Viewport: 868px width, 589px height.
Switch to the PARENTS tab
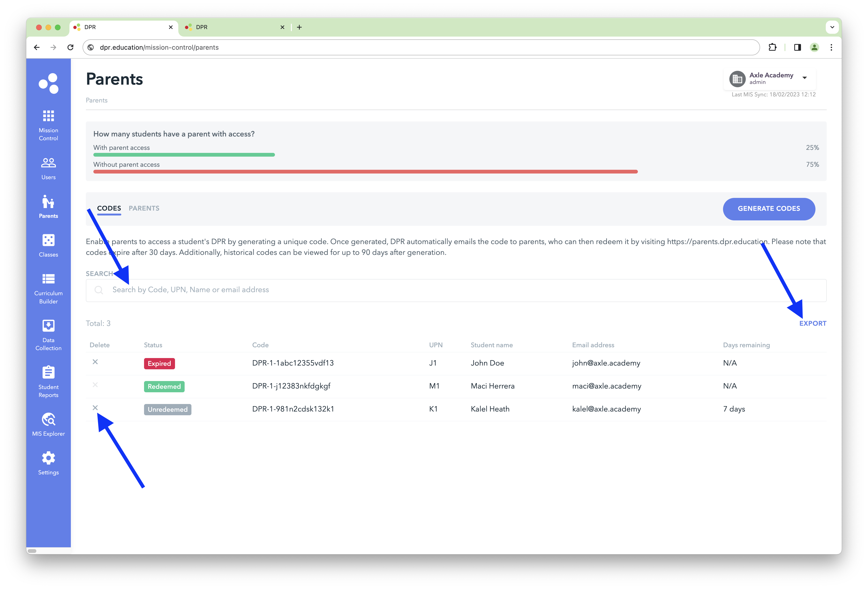(144, 208)
